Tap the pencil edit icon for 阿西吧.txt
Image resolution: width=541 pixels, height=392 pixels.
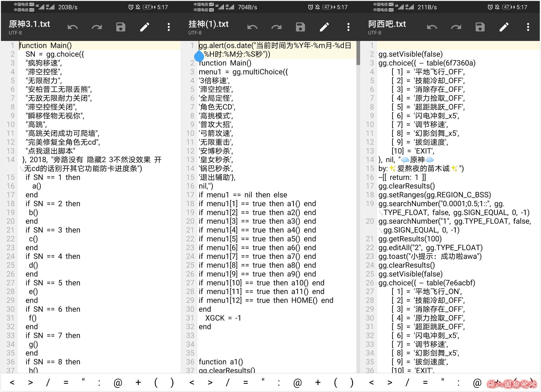[x=504, y=27]
